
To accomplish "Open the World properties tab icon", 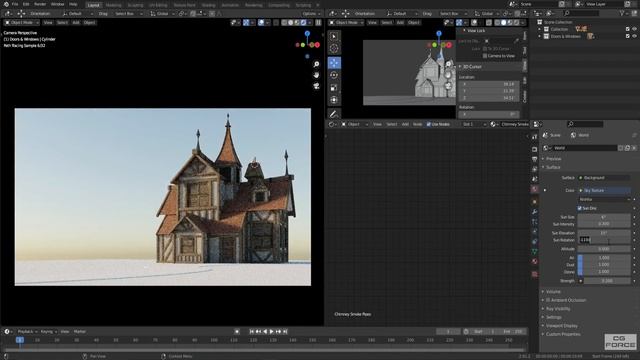I will point(534,189).
